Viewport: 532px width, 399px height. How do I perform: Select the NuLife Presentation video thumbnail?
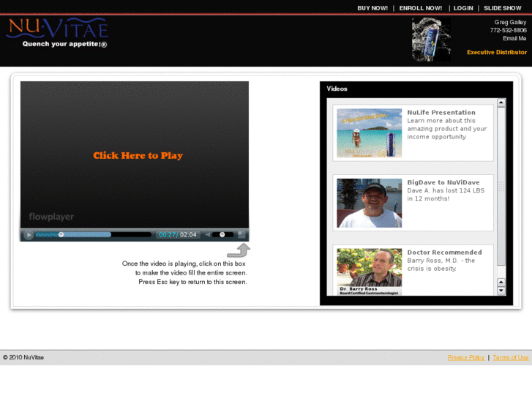(x=369, y=133)
